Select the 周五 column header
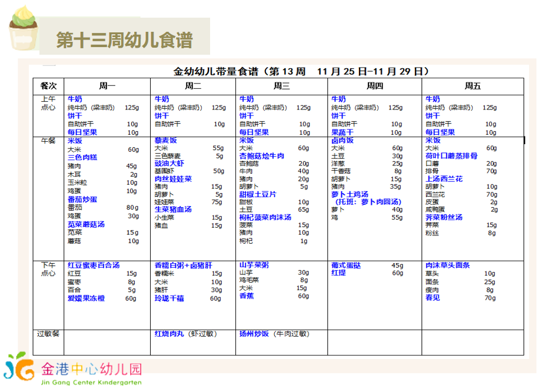Screen dimensions: 542x392 (x=473, y=86)
